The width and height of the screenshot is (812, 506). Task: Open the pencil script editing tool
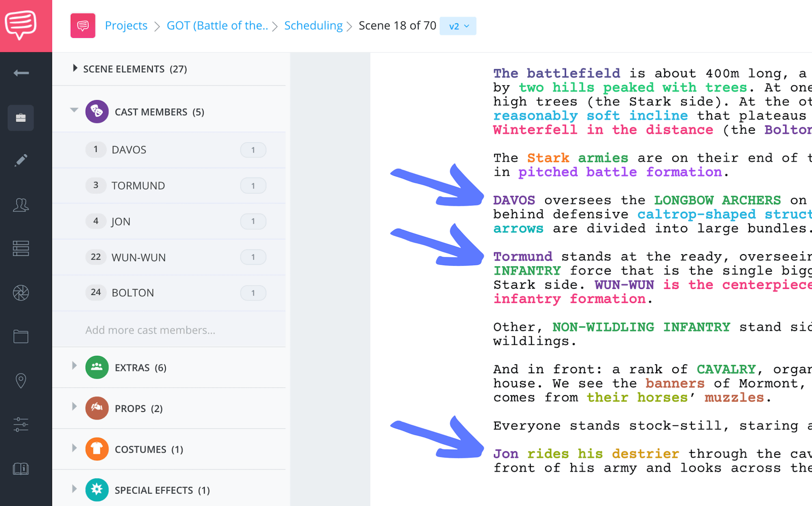click(x=21, y=159)
